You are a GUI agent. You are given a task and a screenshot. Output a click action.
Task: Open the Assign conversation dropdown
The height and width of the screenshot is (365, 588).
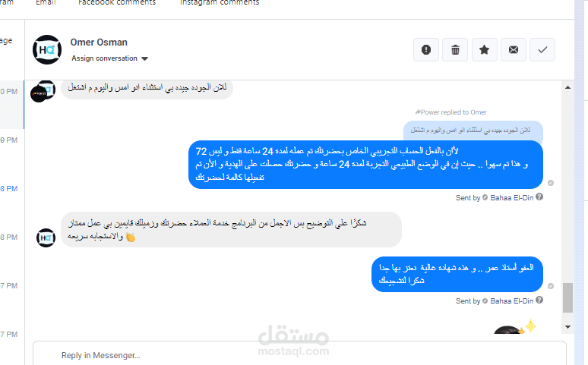point(109,58)
